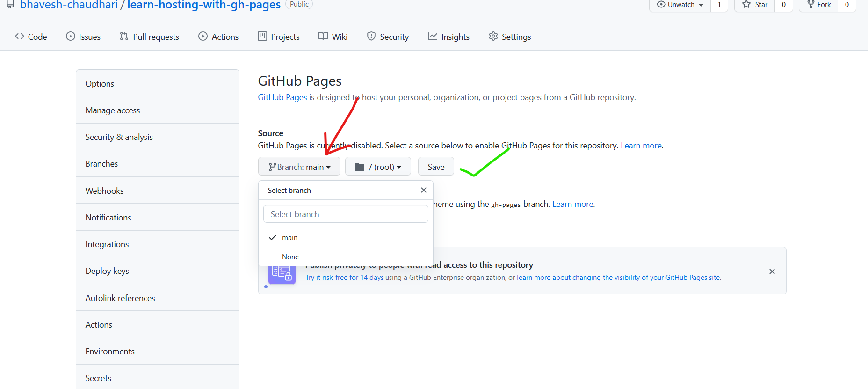Click the Security shield icon
868x389 pixels.
pos(371,36)
